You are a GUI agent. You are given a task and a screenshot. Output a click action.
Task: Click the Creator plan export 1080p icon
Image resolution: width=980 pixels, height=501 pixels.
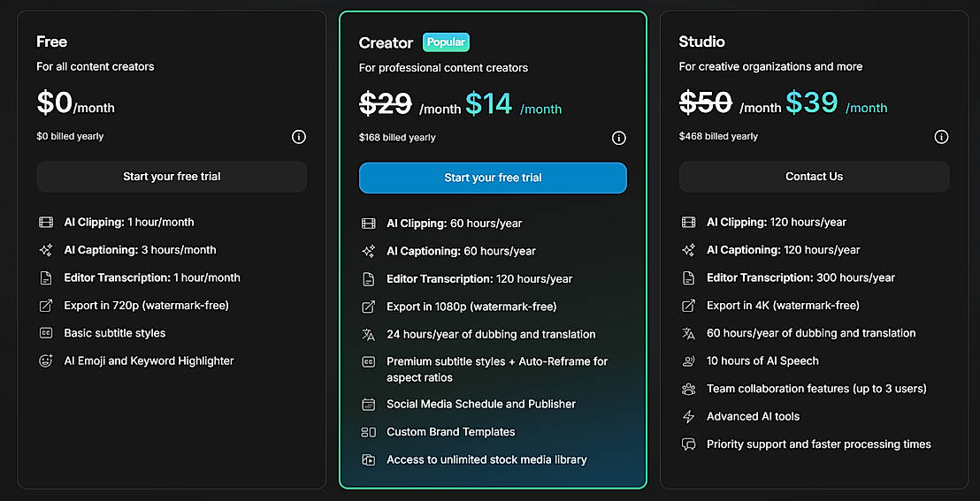coord(369,307)
